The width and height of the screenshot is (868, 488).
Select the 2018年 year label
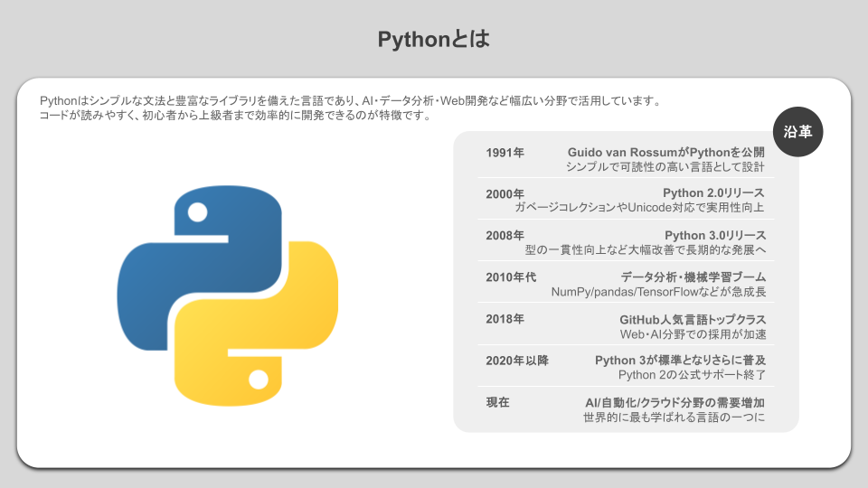coord(505,319)
